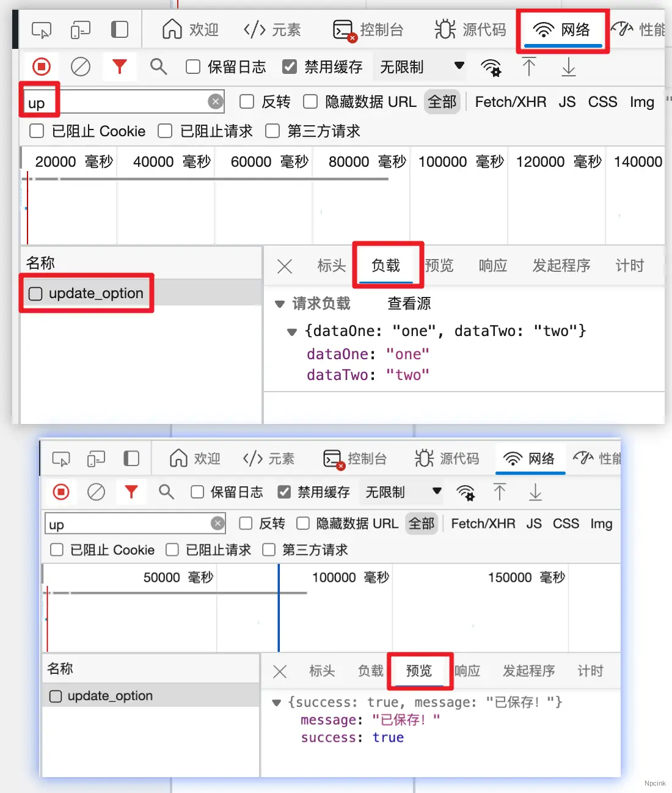Collapse the 请求负载 section
The image size is (672, 793).
click(280, 304)
